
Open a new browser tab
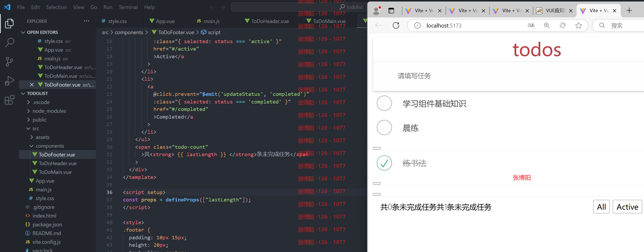click(x=629, y=11)
